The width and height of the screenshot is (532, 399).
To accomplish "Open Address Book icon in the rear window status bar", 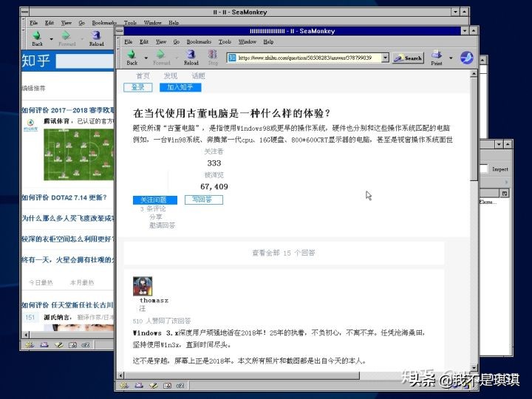I will pos(72,345).
